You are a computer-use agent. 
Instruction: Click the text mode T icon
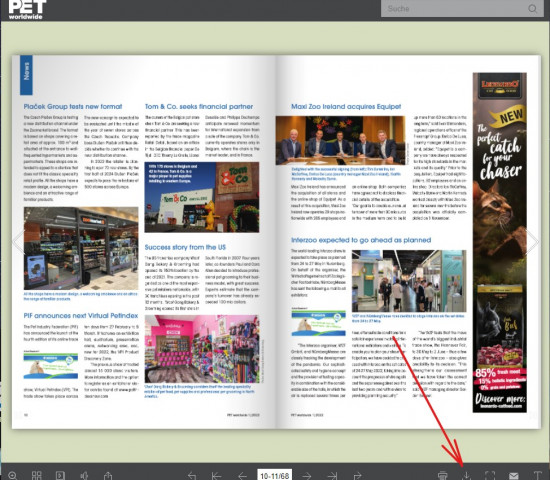538,475
